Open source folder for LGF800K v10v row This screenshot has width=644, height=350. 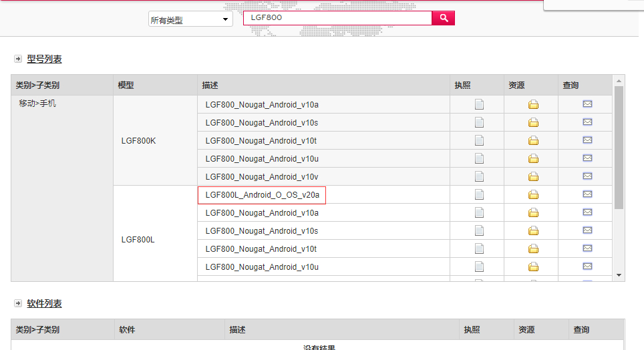(x=533, y=176)
